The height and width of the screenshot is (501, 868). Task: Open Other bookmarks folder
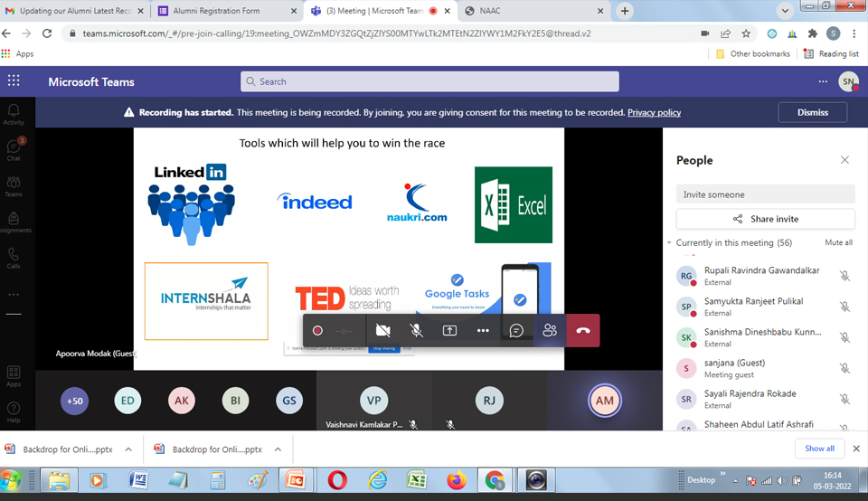753,53
